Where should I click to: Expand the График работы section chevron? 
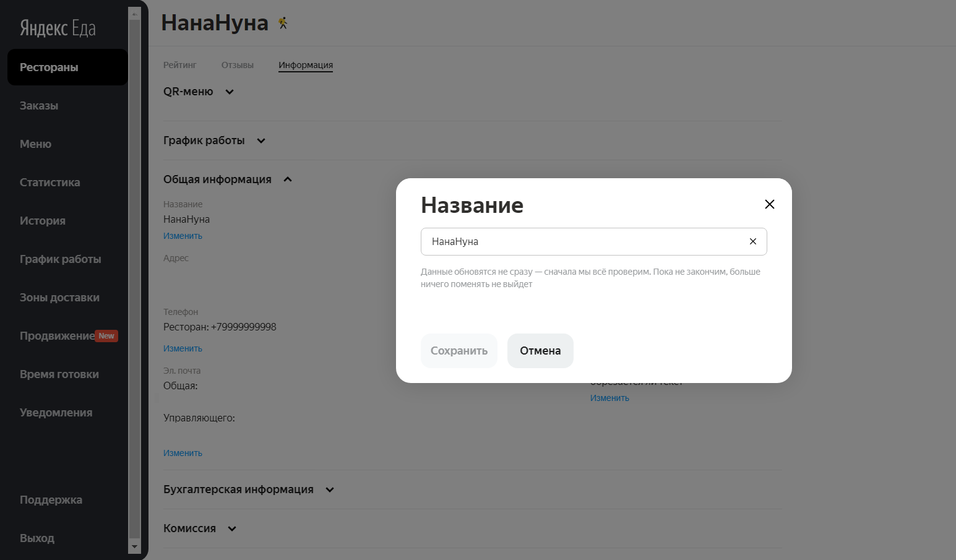pos(261,141)
